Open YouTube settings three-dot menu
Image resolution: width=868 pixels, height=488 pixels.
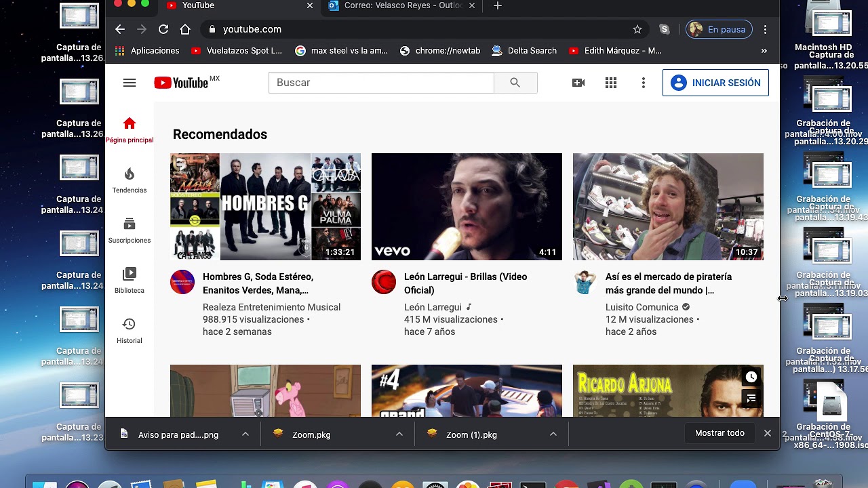click(x=643, y=83)
